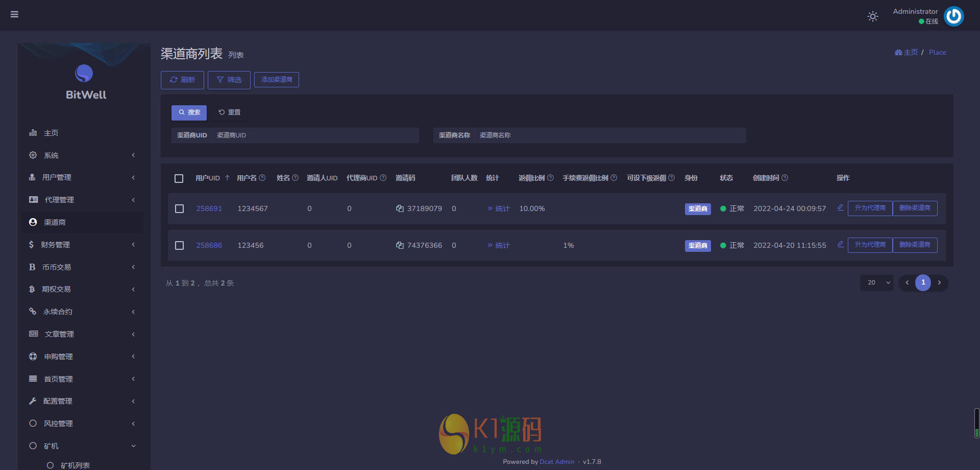Screen dimensions: 980x470
Task: Expand the 财务管理 sidebar menu
Action: 83,245
